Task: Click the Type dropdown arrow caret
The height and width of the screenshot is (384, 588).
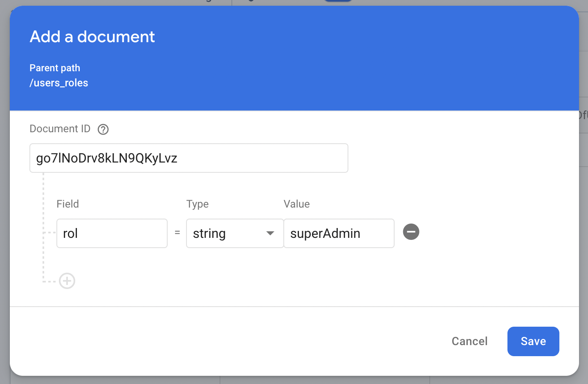Action: click(270, 233)
